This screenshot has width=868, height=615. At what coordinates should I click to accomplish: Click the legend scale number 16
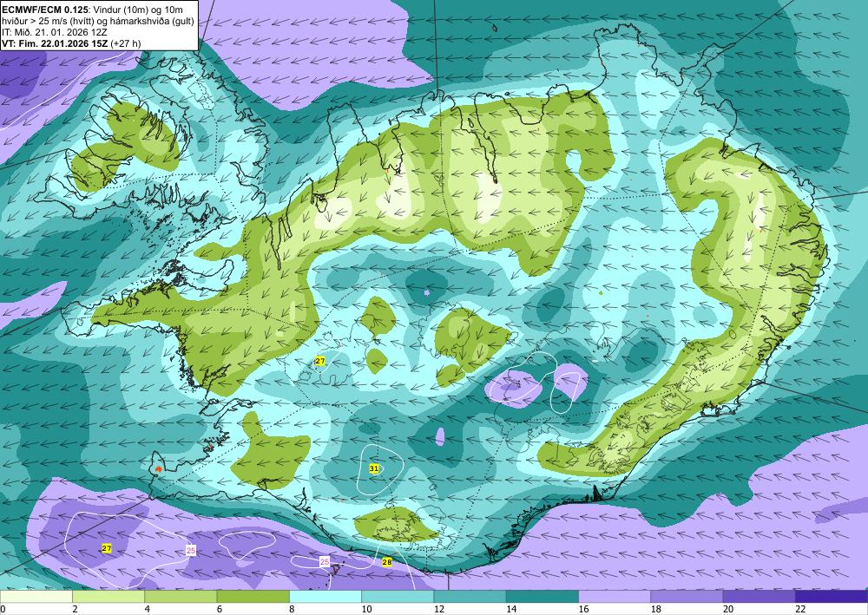(x=583, y=609)
